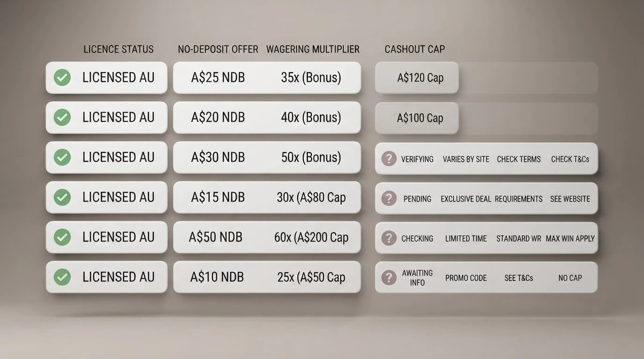Click the SEE T&Cs label in bottom row
Viewport: 644px width, 359px height.
click(519, 278)
